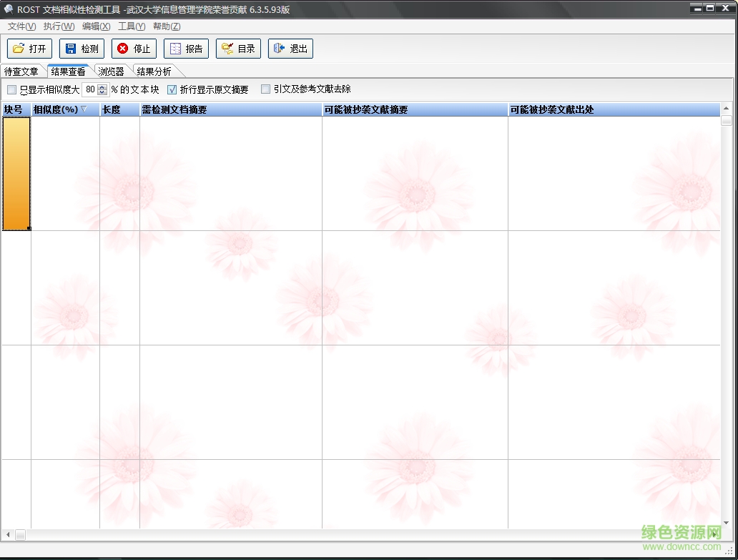738x560 pixels.
Task: Enable 只显示相似度大 filter checkbox
Action: (11, 89)
